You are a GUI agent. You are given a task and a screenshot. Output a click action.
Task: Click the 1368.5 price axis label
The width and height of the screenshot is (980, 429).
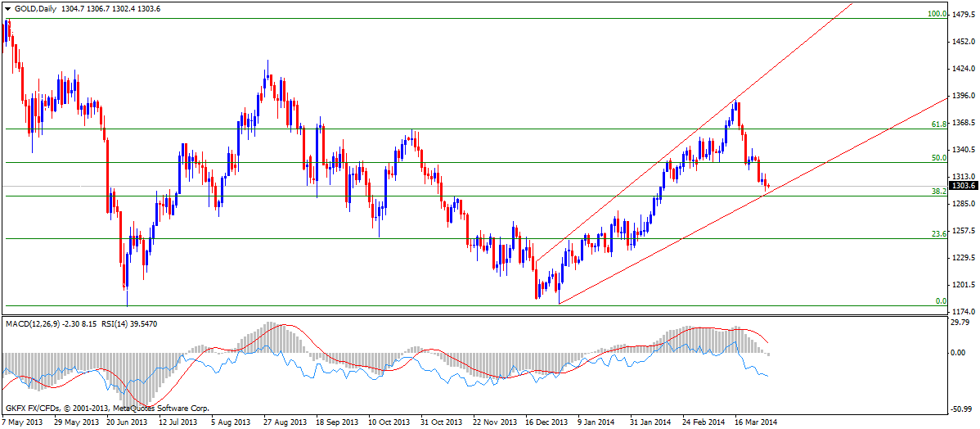click(965, 123)
